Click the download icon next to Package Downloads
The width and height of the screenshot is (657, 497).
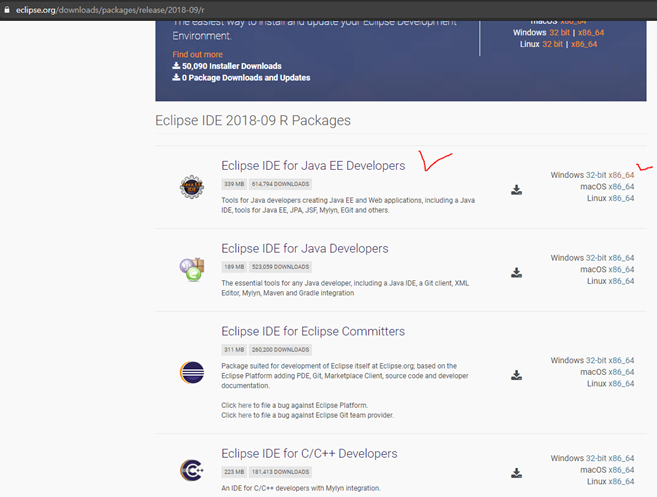click(176, 77)
